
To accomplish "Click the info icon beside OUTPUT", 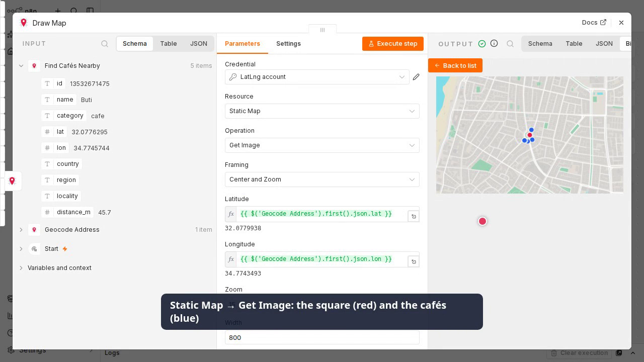I will click(494, 44).
